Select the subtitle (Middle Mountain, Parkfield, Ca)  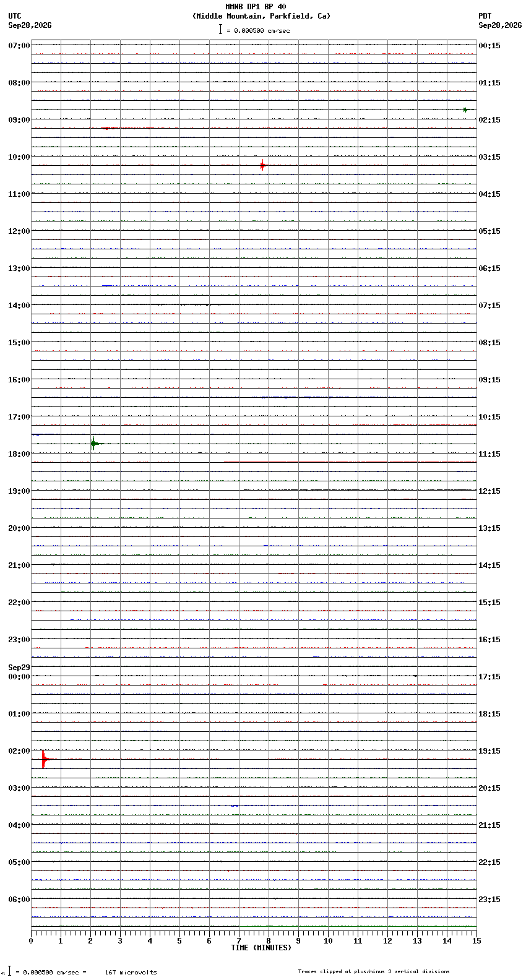[261, 16]
